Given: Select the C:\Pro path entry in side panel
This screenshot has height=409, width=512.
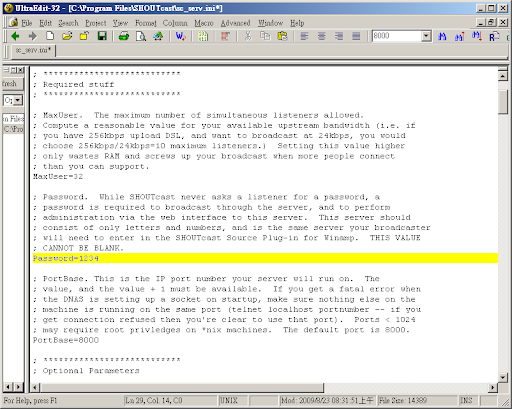Looking at the screenshot, I should 13,129.
